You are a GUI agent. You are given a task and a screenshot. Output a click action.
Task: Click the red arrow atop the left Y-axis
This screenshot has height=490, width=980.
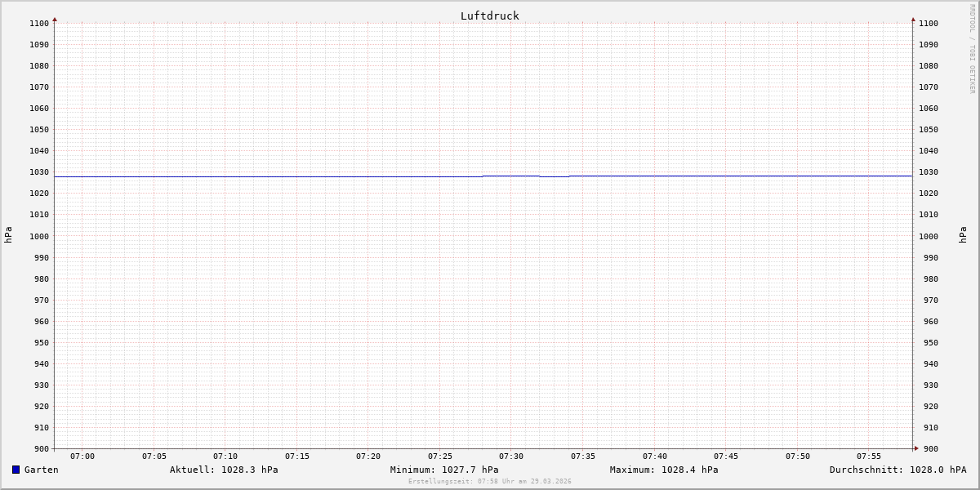pyautogui.click(x=55, y=19)
